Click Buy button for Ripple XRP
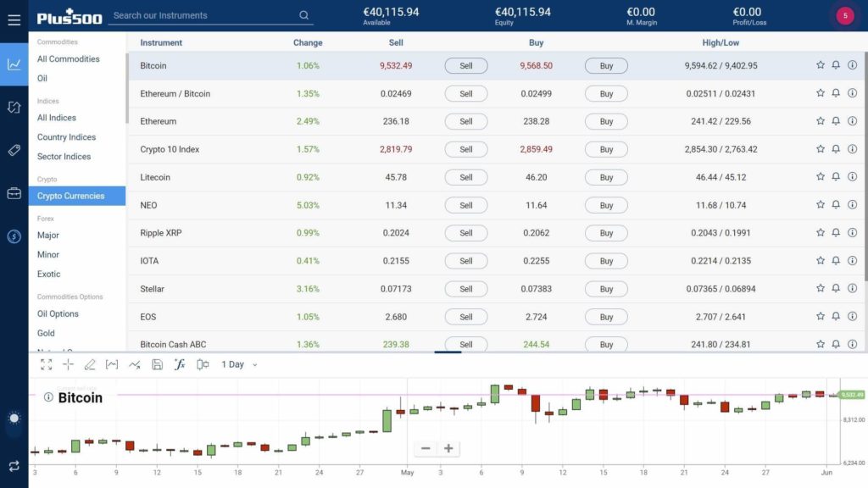Screen dimensions: 868x488 click(x=606, y=233)
